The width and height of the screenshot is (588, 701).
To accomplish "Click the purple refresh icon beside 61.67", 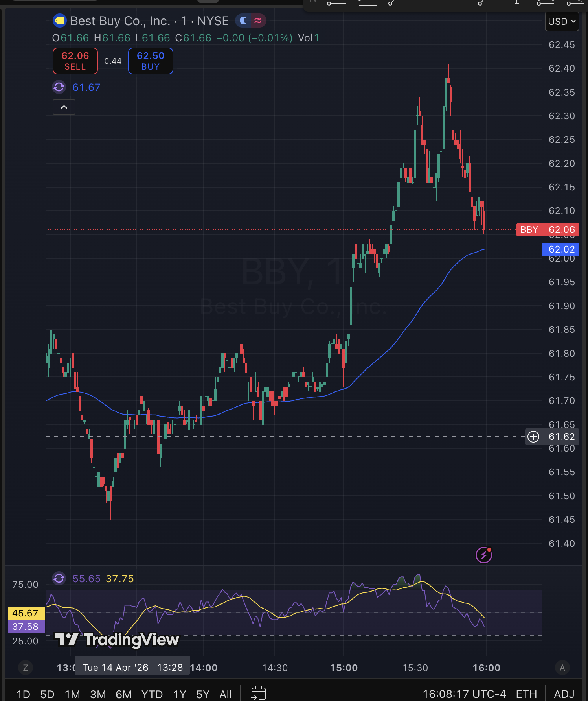I will click(59, 87).
